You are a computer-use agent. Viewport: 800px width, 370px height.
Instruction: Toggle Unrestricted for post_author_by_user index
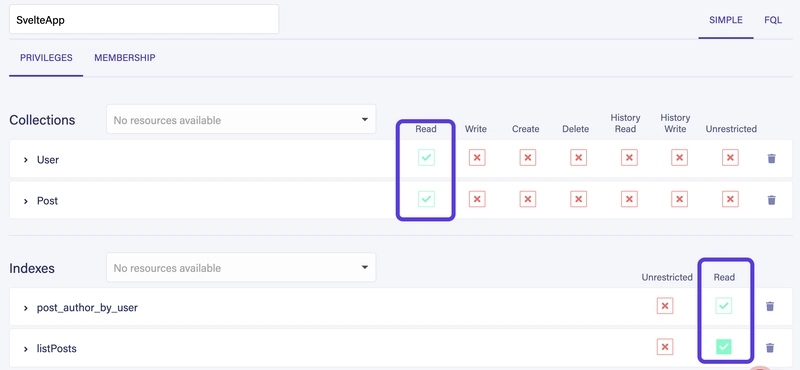[x=665, y=306]
